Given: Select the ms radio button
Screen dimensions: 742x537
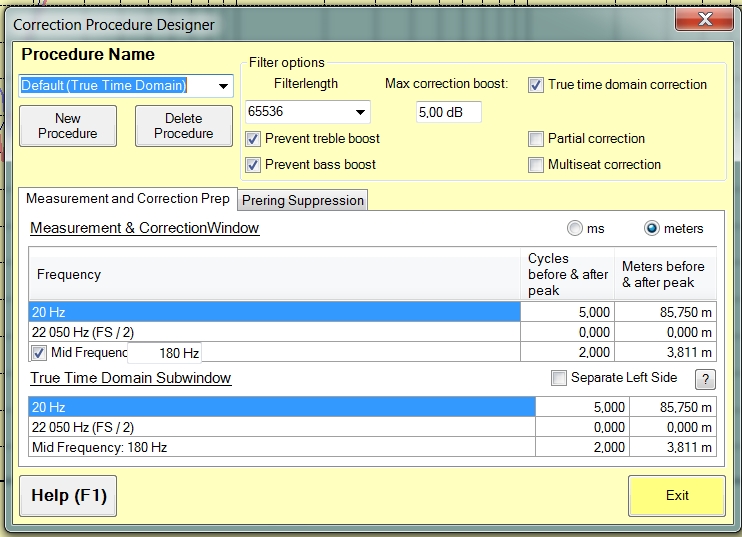Looking at the screenshot, I should 574,228.
